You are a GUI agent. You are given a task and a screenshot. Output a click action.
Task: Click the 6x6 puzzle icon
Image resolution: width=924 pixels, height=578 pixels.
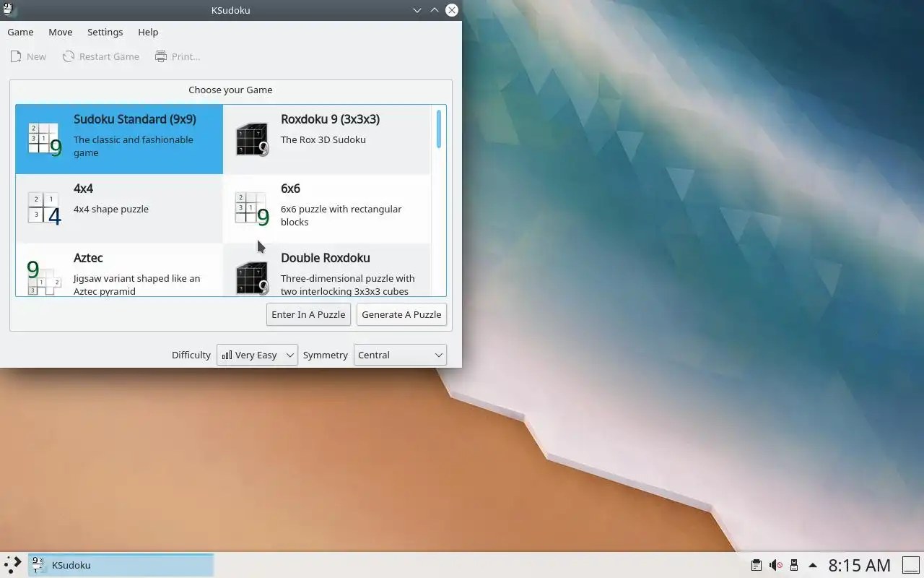pos(252,209)
